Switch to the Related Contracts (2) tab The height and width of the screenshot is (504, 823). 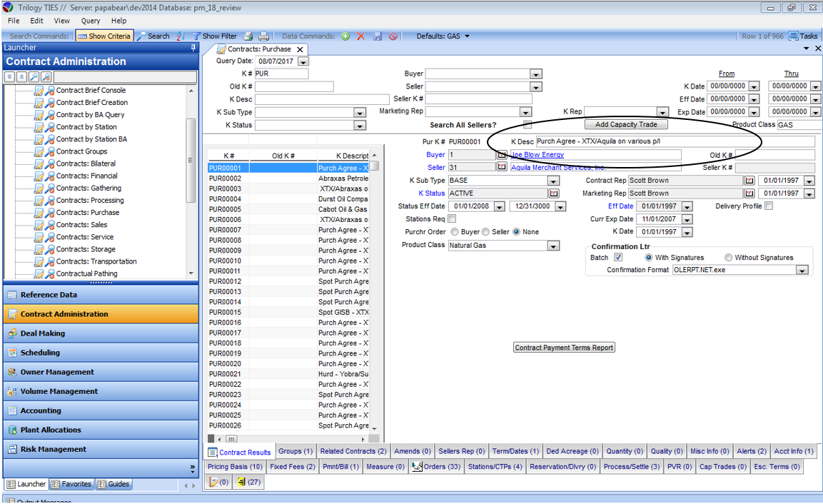[x=353, y=451]
